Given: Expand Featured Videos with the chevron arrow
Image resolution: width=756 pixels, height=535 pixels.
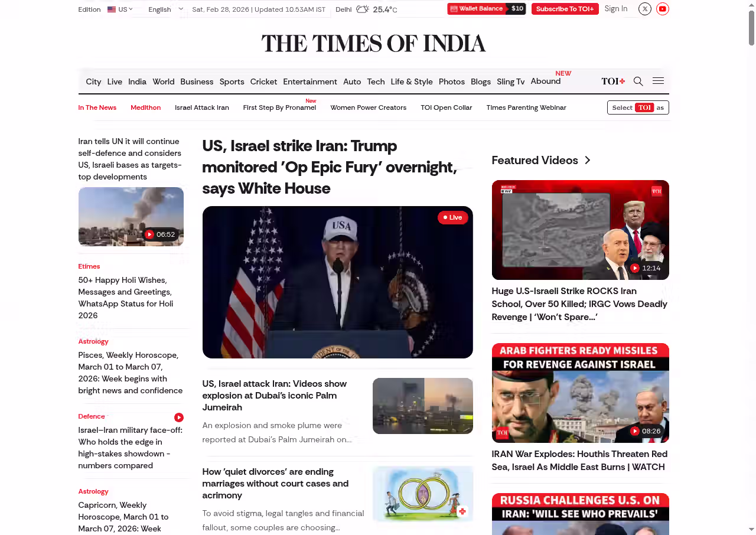Looking at the screenshot, I should pos(587,161).
